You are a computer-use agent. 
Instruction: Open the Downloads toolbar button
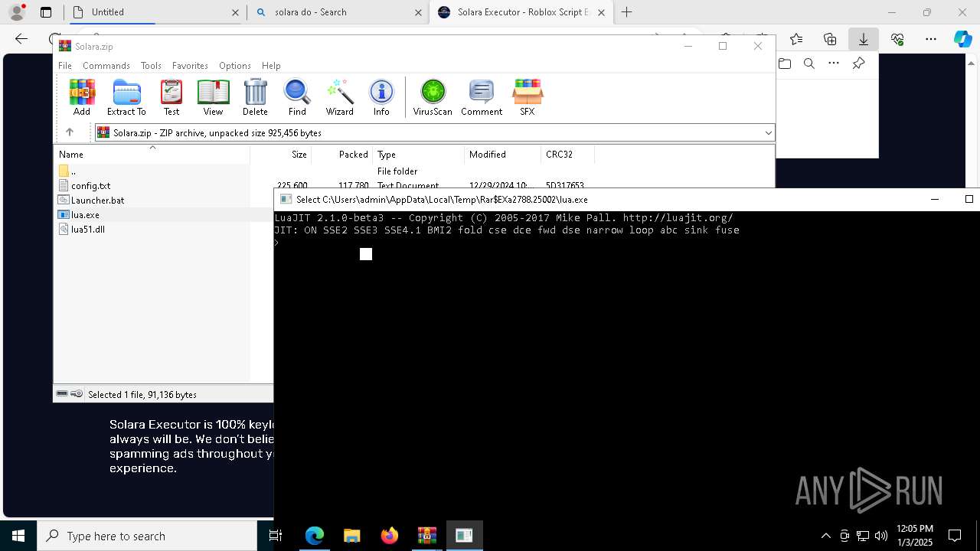pos(864,39)
